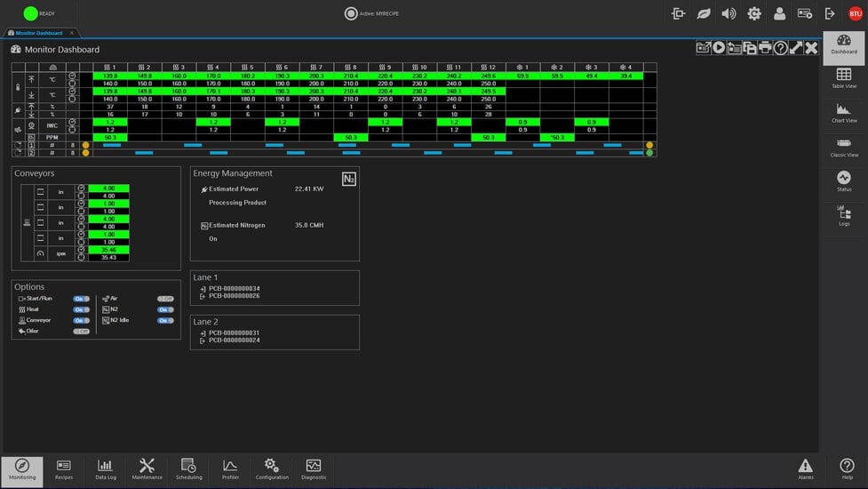Image resolution: width=868 pixels, height=489 pixels.
Task: Click the log out icon
Action: point(830,13)
